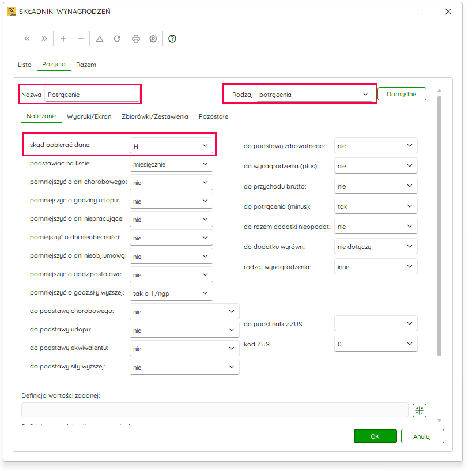Image resolution: width=476 pixels, height=471 pixels.
Task: Open the 'podstawiać na liście' dropdown
Action: click(x=171, y=164)
